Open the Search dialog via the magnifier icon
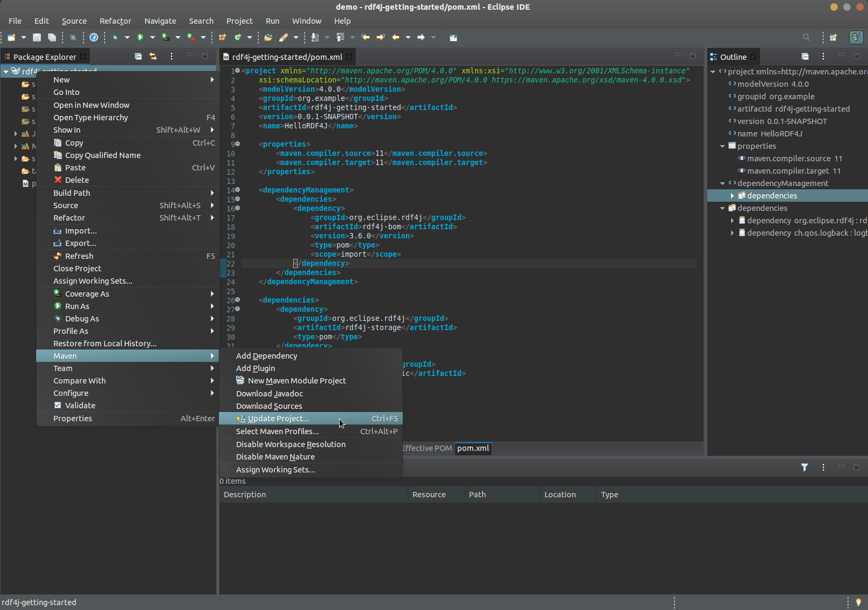The width and height of the screenshot is (868, 610). [x=807, y=37]
